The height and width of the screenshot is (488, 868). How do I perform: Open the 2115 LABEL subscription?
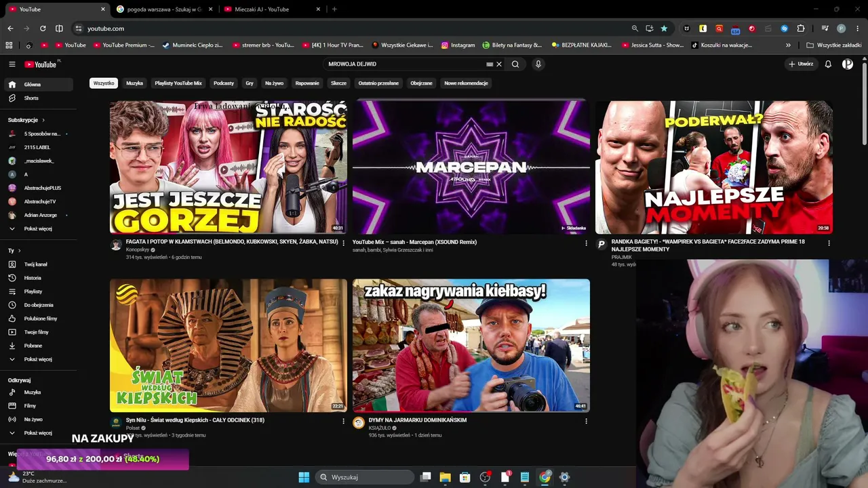(x=40, y=147)
